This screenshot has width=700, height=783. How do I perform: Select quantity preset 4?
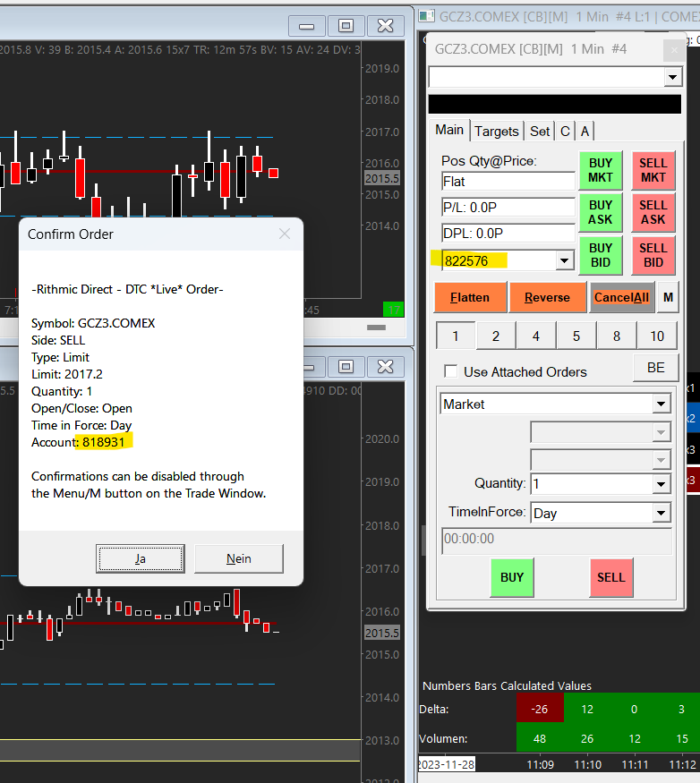tap(535, 336)
